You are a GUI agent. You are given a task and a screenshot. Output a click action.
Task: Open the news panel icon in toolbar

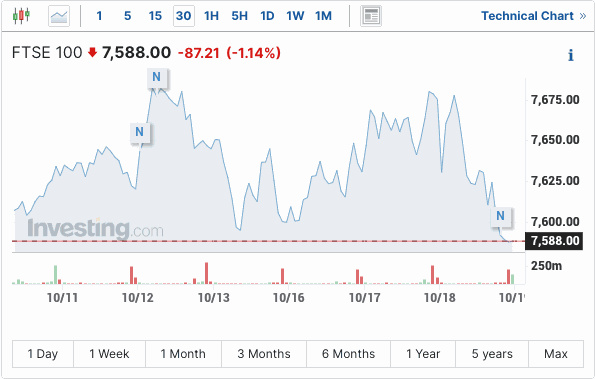click(371, 16)
